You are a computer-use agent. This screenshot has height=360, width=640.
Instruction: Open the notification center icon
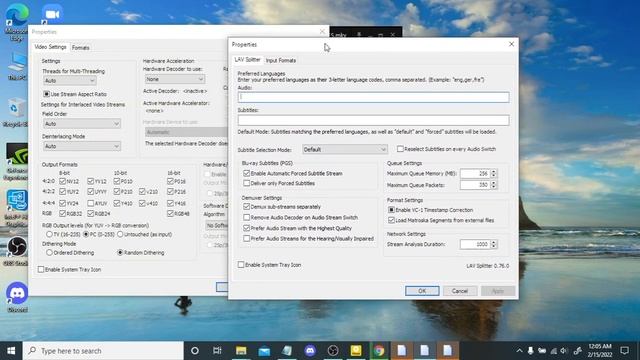(624, 351)
